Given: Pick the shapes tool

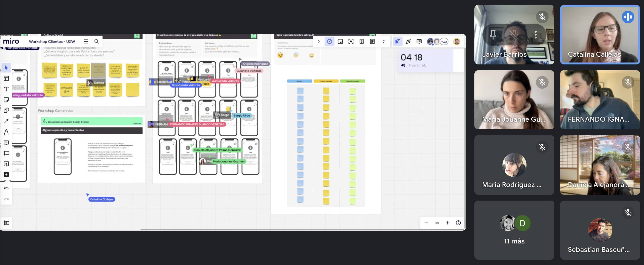Looking at the screenshot, I should [6, 110].
